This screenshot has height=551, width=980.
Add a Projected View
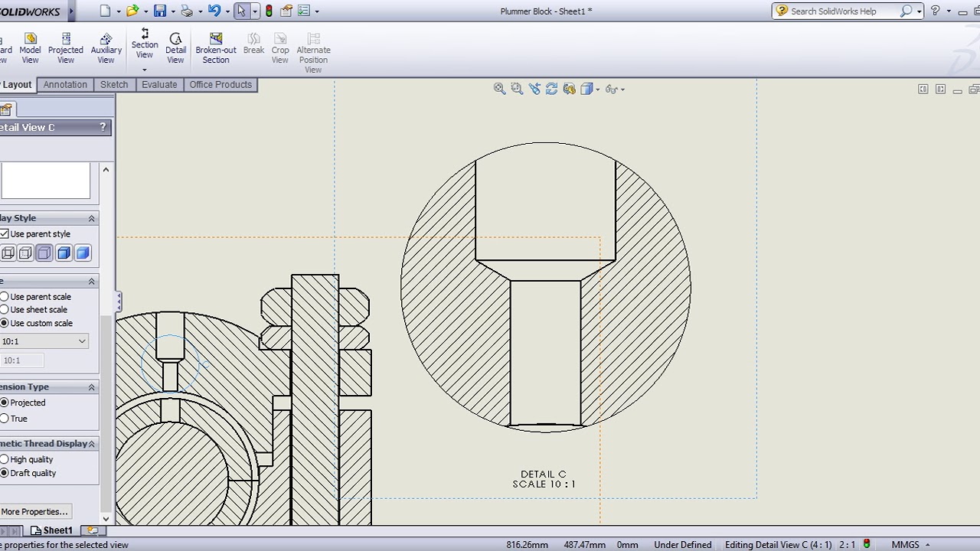(66, 48)
